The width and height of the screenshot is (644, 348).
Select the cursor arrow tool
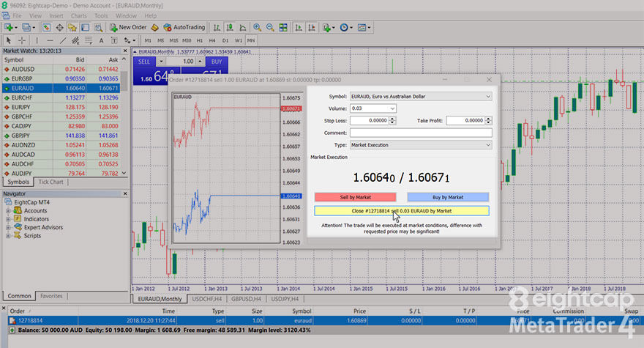coord(8,40)
